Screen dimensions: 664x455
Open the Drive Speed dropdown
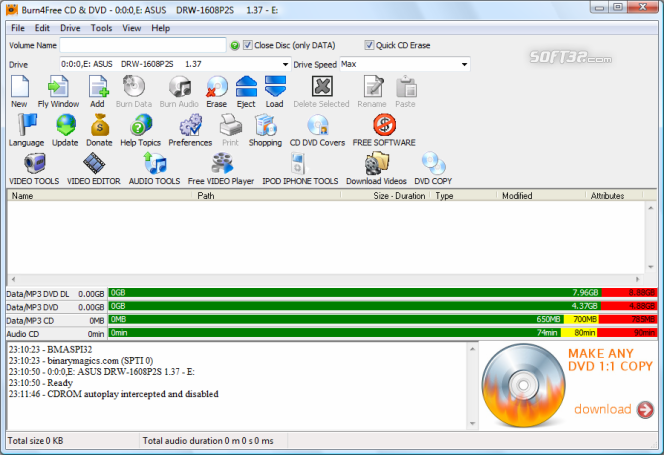[x=464, y=64]
